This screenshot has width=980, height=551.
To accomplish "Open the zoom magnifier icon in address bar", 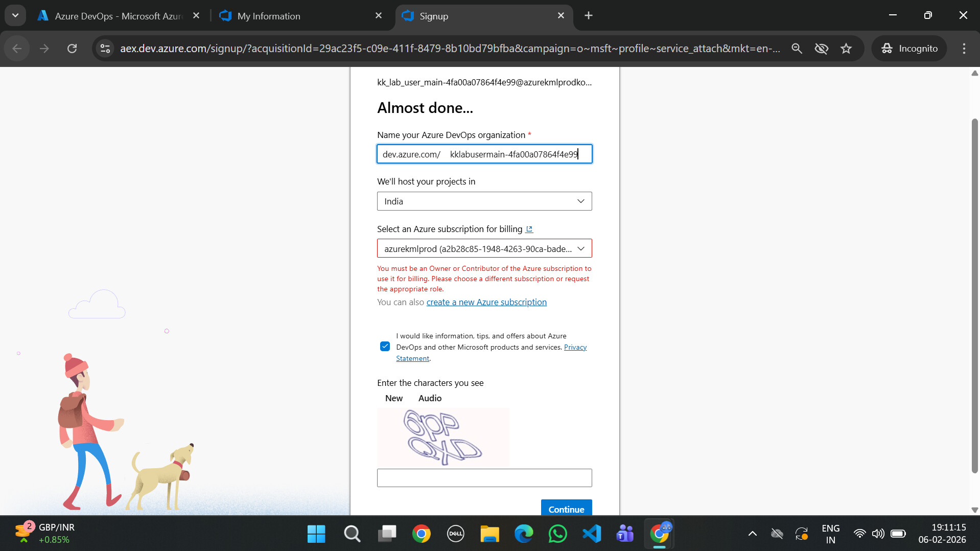I will tap(797, 49).
